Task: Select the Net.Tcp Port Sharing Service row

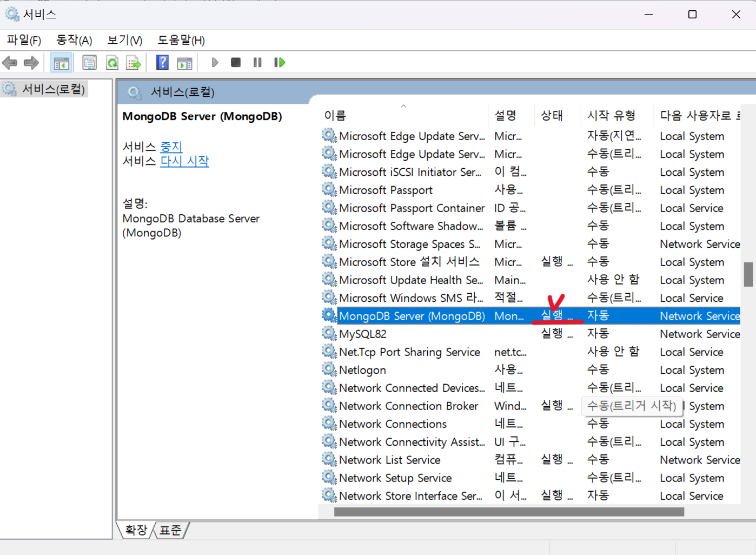Action: (x=530, y=352)
